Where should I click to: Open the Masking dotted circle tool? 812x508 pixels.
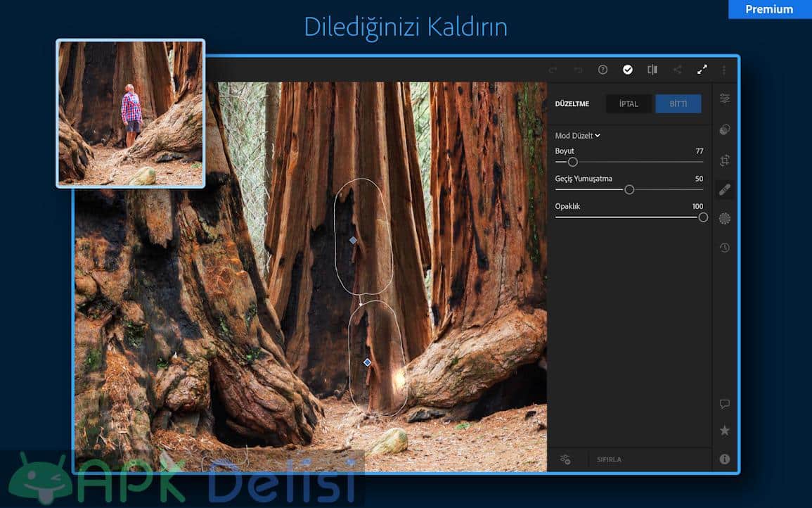(x=724, y=219)
